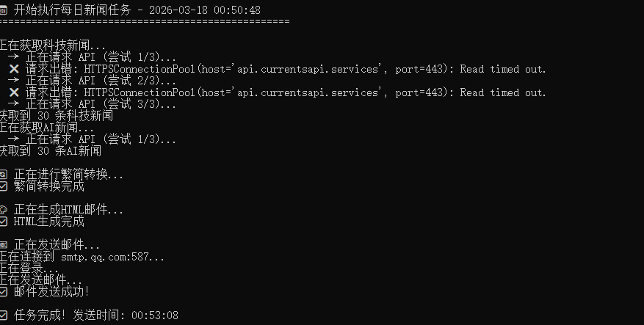Click the mail icon before 正在发送邮件
The width and height of the screenshot is (644, 325).
pos(3,245)
